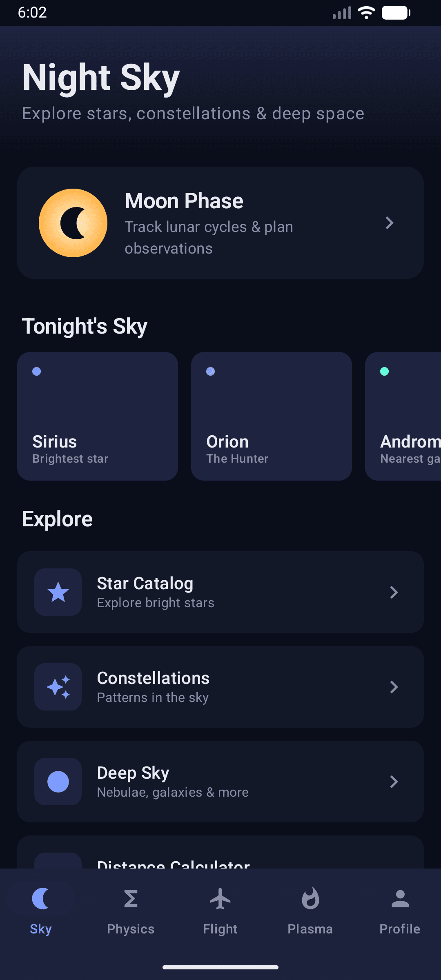Tap the Star Catalog star icon
Image resolution: width=441 pixels, height=980 pixels.
coord(58,592)
